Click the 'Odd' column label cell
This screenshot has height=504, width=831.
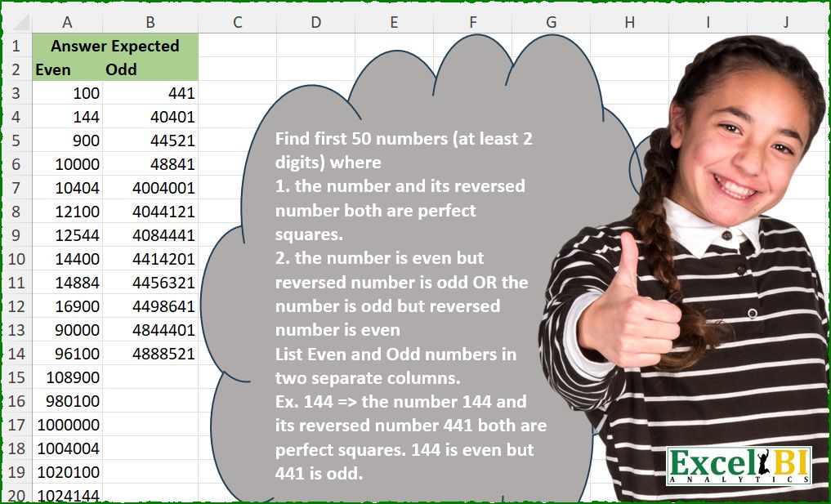point(150,69)
